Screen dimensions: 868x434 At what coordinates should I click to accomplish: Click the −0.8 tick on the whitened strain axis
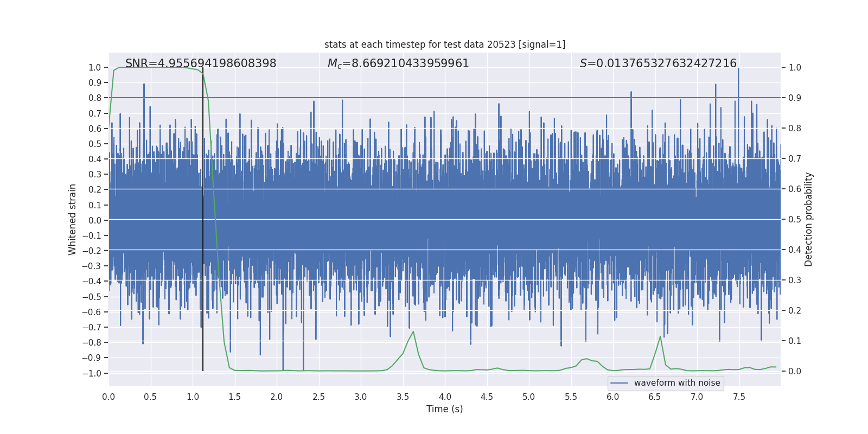pos(92,342)
